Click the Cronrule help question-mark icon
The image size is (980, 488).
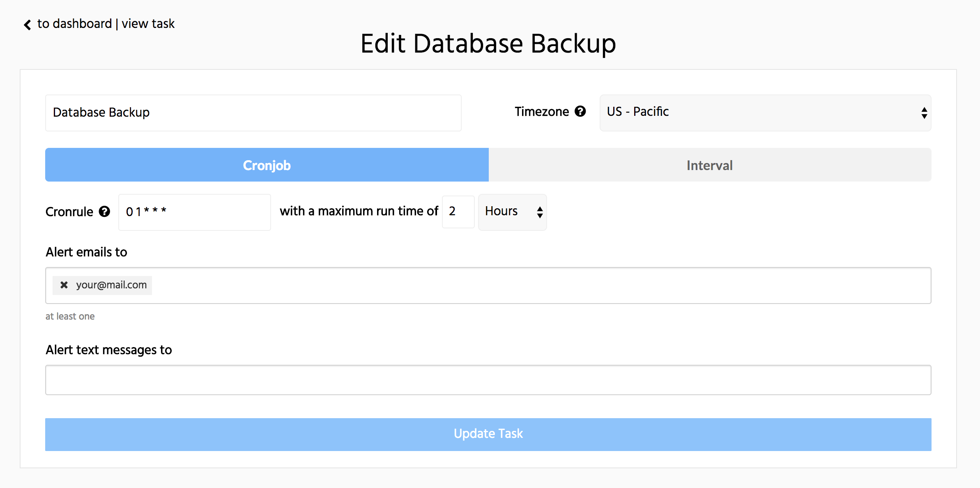[x=105, y=212]
